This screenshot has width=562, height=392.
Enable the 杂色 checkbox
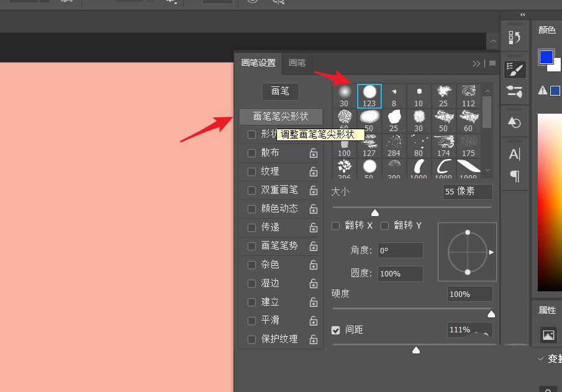pos(252,265)
